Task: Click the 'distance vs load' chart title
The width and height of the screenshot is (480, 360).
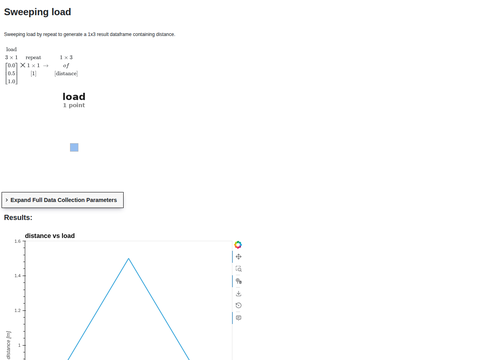Action: pos(50,236)
